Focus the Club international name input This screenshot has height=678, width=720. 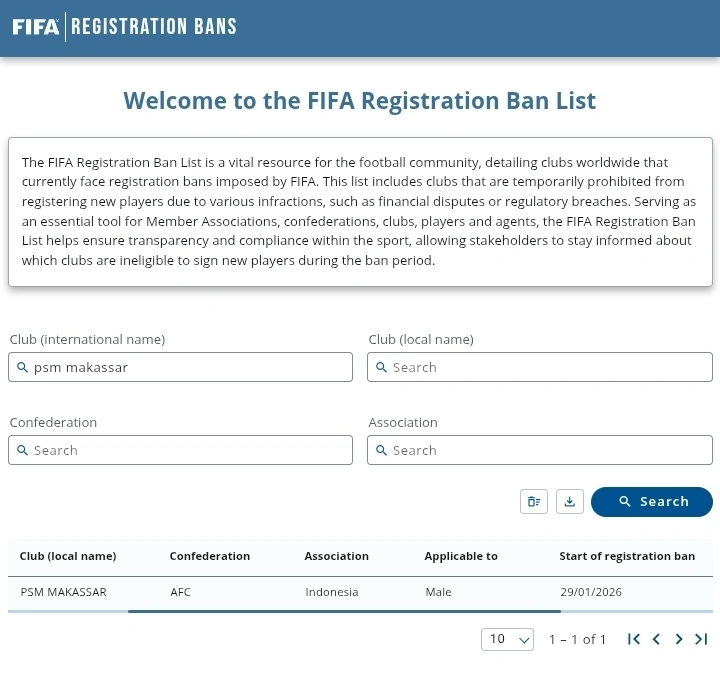click(180, 367)
